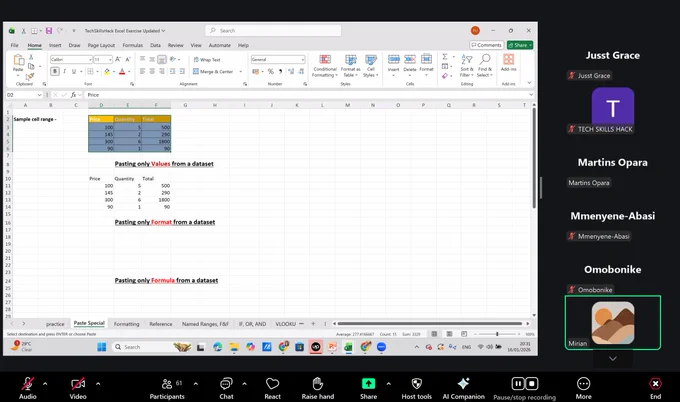
Task: Click the Cut scissors icon in Clipboard group
Action: (x=31, y=57)
